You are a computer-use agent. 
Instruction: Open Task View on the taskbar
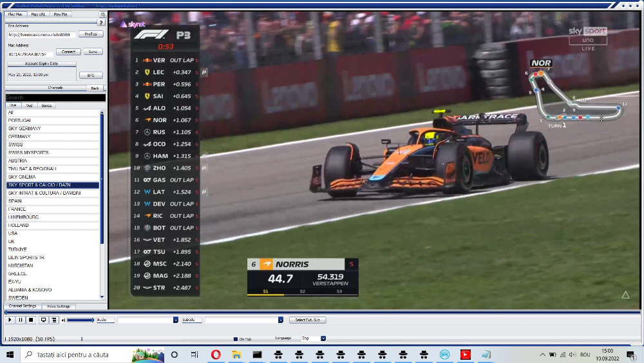[x=194, y=355]
